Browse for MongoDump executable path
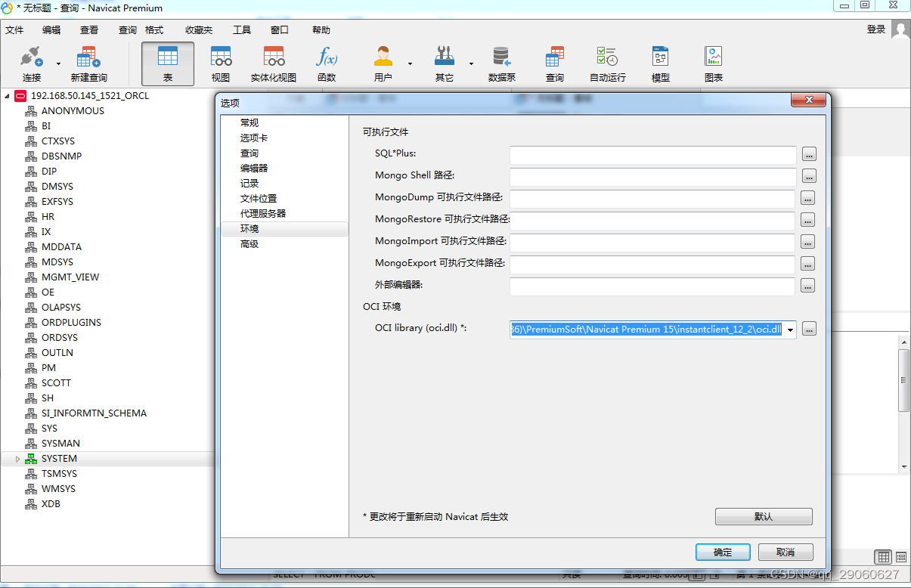The width and height of the screenshot is (911, 588). 808,199
